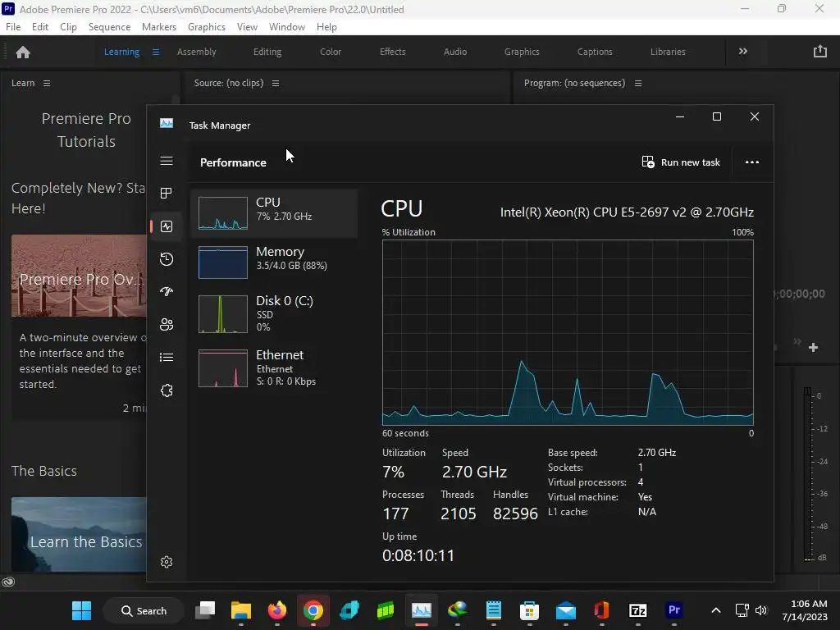This screenshot has width=840, height=630.
Task: Open File Explorer from taskbar
Action: (241, 610)
